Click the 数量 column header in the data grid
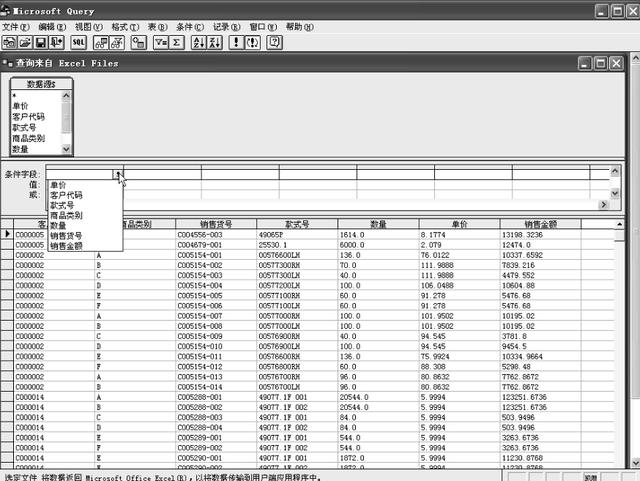The image size is (640, 481). pos(378,224)
